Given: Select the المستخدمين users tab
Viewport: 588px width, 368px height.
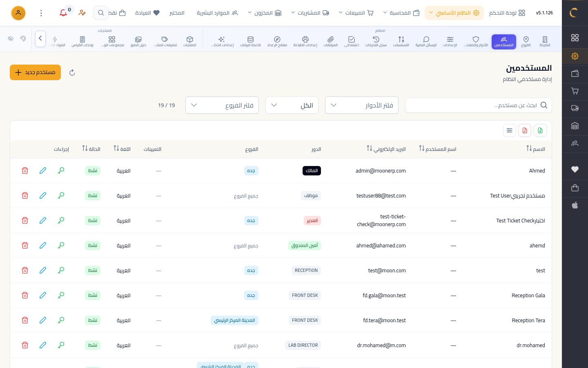Looking at the screenshot, I should pos(504,41).
